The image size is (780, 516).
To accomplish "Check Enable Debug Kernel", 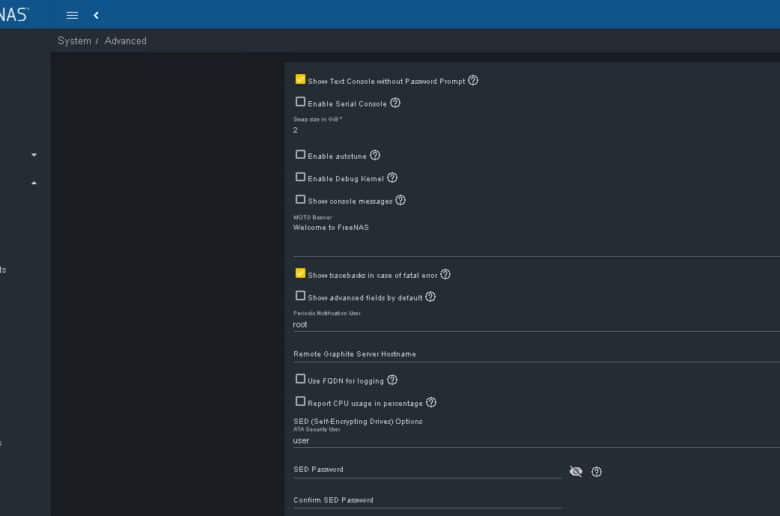I will pos(300,177).
